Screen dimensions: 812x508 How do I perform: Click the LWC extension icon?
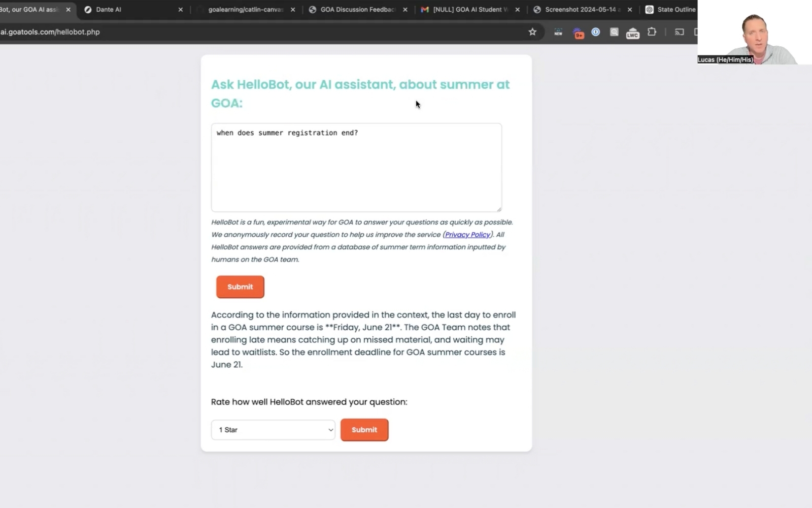[632, 33]
